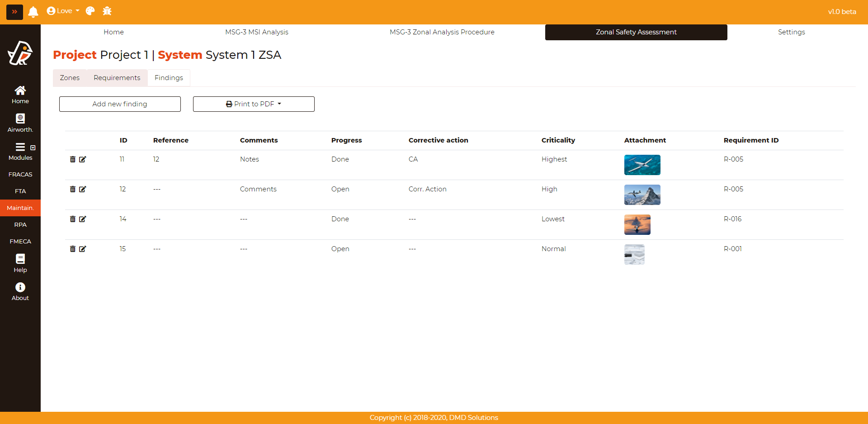Viewport: 868px width, 424px height.
Task: Open Help from the sidebar
Action: click(x=20, y=263)
